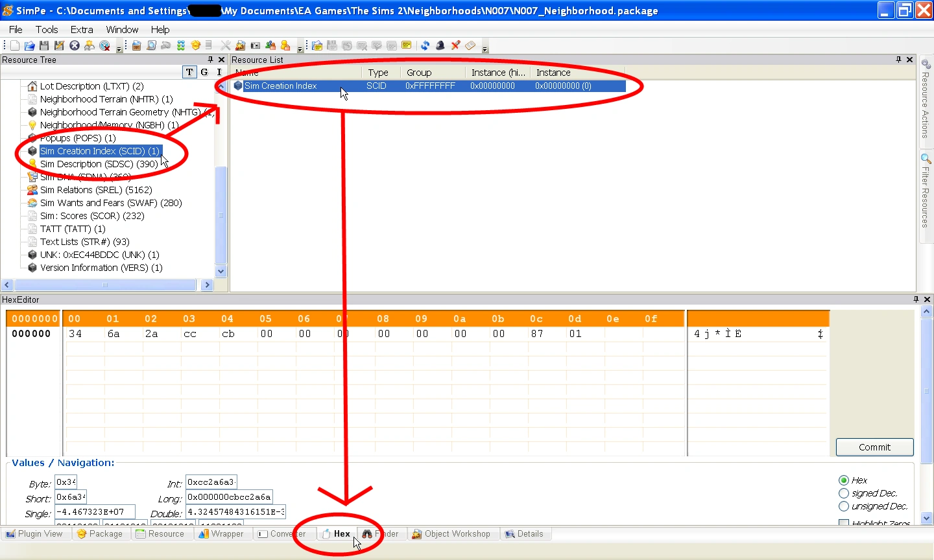Viewport: 934px width, 560px height.
Task: Close the HexEditor panel
Action: (x=927, y=299)
